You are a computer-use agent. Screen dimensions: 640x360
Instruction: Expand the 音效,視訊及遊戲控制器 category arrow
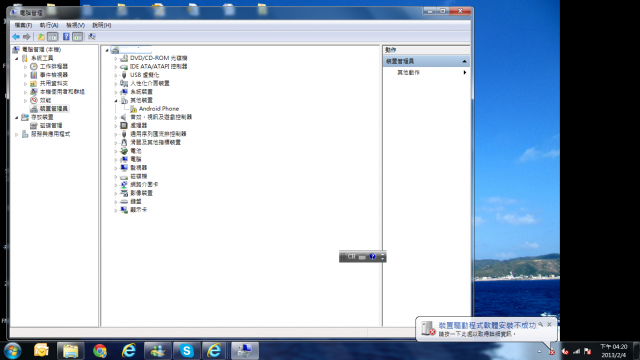(116, 117)
